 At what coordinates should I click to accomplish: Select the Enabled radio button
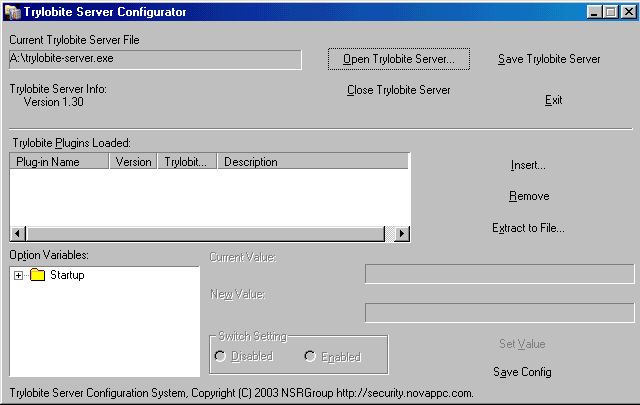[x=310, y=357]
